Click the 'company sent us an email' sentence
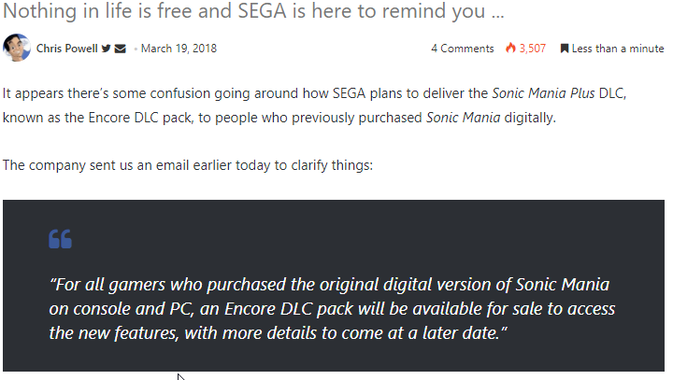 coord(188,165)
